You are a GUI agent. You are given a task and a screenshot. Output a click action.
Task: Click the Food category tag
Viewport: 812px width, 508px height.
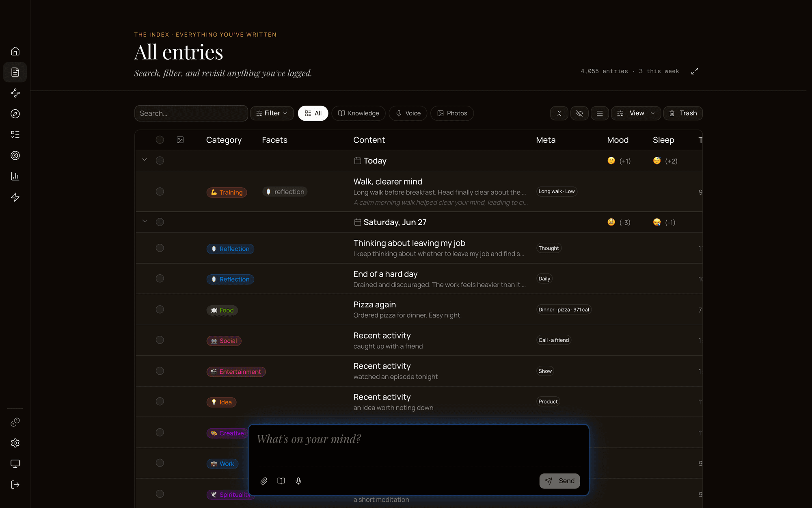(222, 310)
